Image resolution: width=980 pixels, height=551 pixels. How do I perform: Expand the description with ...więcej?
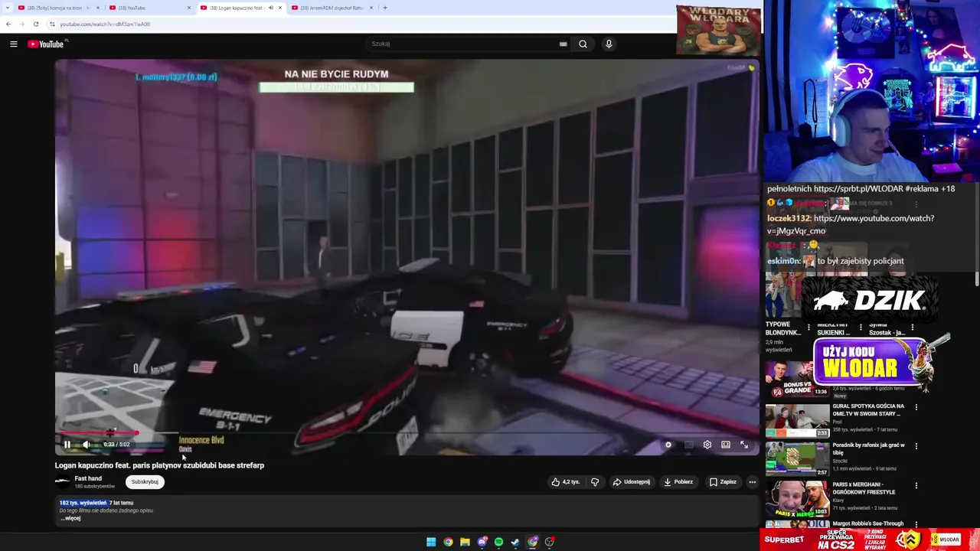pos(70,518)
